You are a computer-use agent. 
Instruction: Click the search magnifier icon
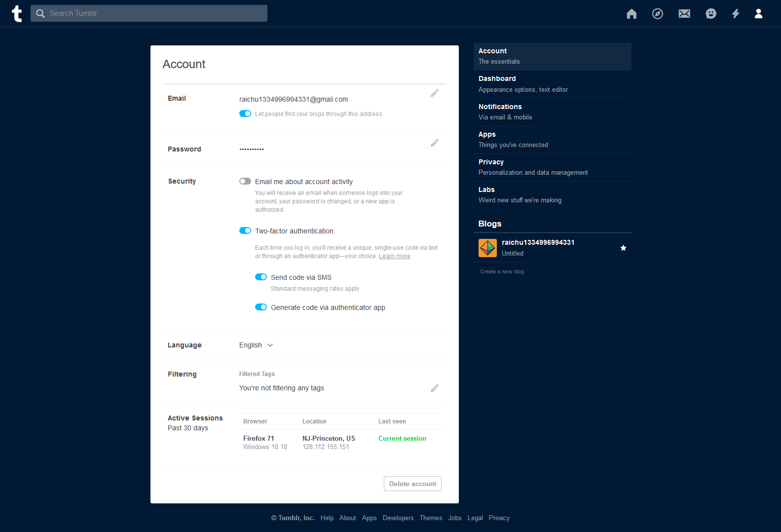click(x=40, y=13)
